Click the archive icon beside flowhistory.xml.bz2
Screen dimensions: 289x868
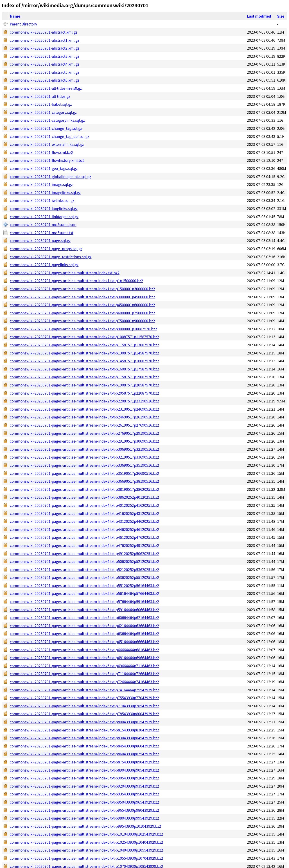5,160
